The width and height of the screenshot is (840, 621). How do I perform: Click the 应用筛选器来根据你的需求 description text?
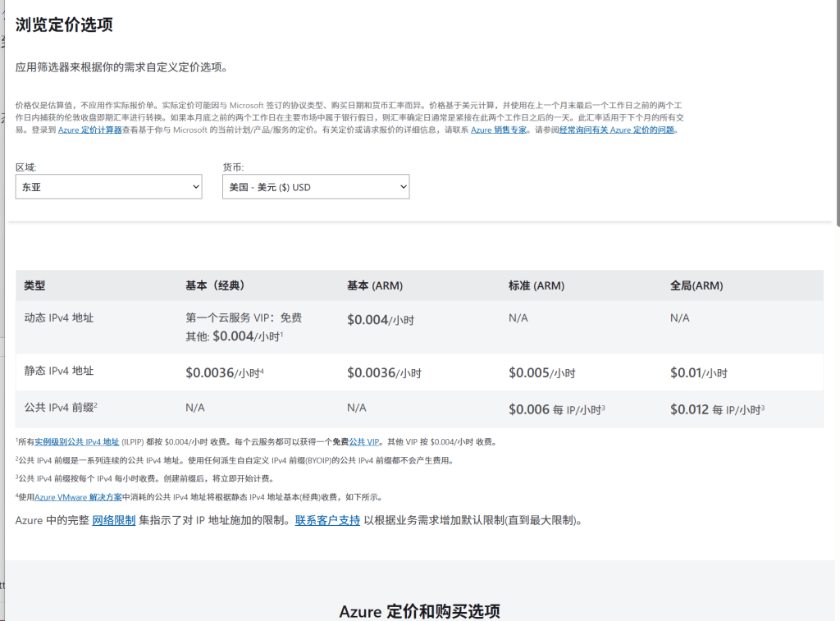tap(121, 67)
